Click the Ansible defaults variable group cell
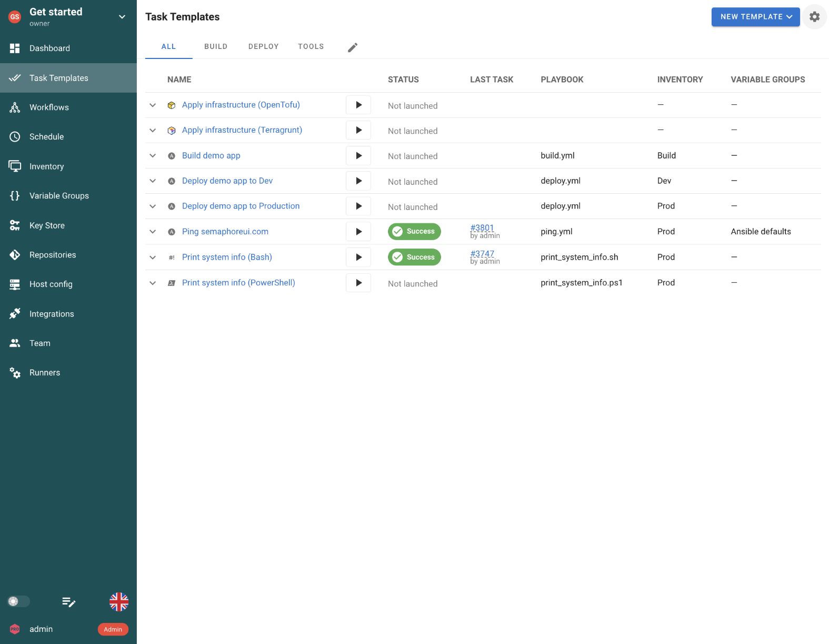The image size is (829, 644). click(x=761, y=232)
